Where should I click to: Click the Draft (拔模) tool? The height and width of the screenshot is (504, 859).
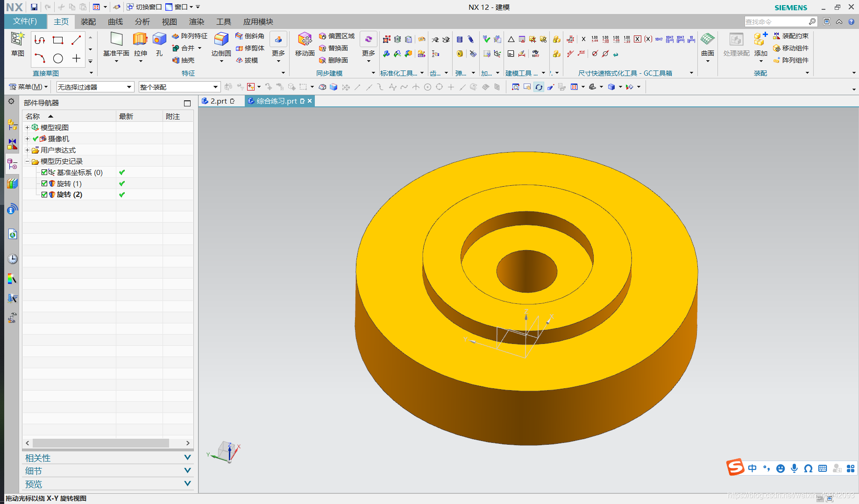[247, 60]
